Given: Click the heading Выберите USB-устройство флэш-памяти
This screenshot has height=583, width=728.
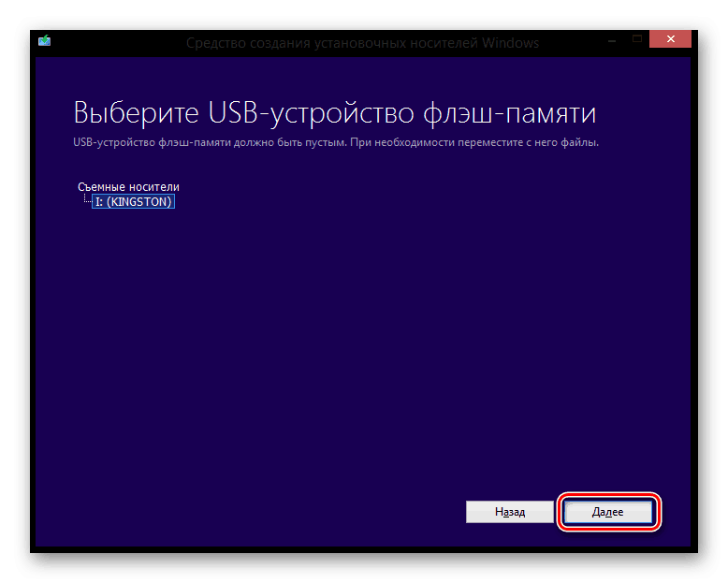Looking at the screenshot, I should (334, 113).
